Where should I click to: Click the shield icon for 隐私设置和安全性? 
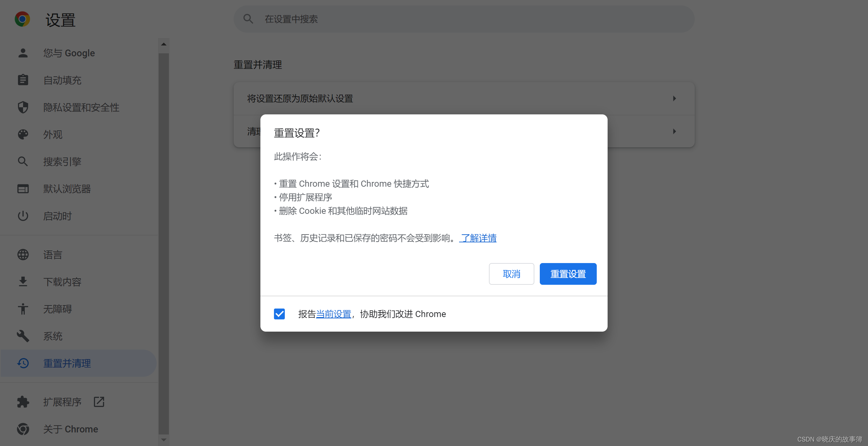23,107
